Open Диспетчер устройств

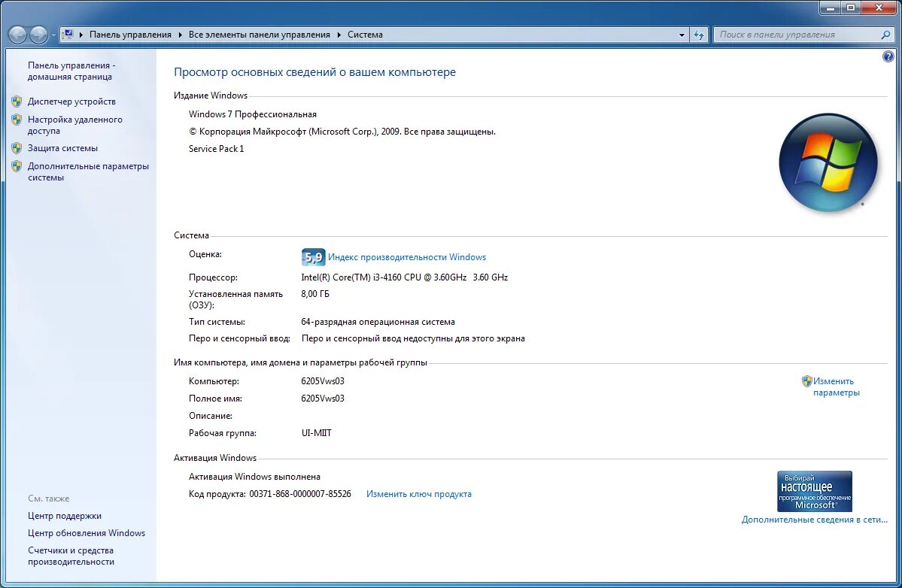click(x=72, y=102)
